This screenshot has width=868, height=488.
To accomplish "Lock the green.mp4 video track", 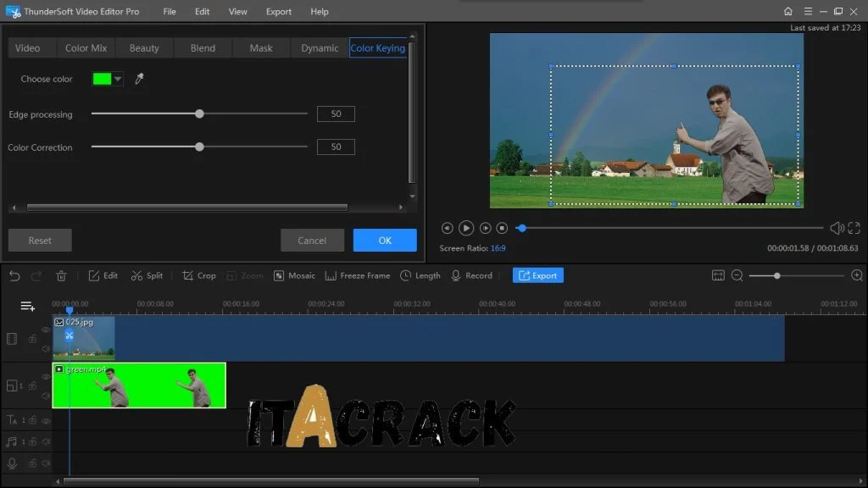I will pos(31,384).
